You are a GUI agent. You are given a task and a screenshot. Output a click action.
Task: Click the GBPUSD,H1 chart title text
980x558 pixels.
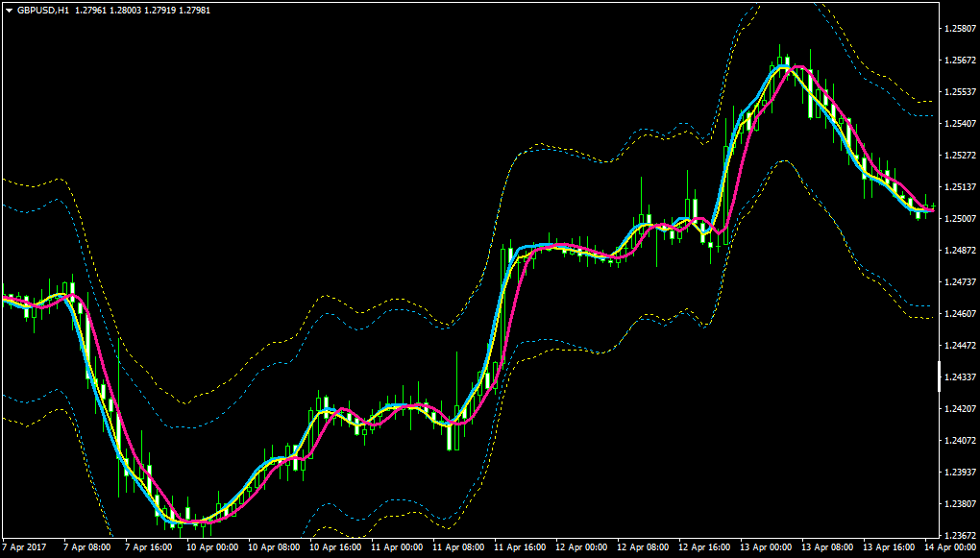click(43, 11)
